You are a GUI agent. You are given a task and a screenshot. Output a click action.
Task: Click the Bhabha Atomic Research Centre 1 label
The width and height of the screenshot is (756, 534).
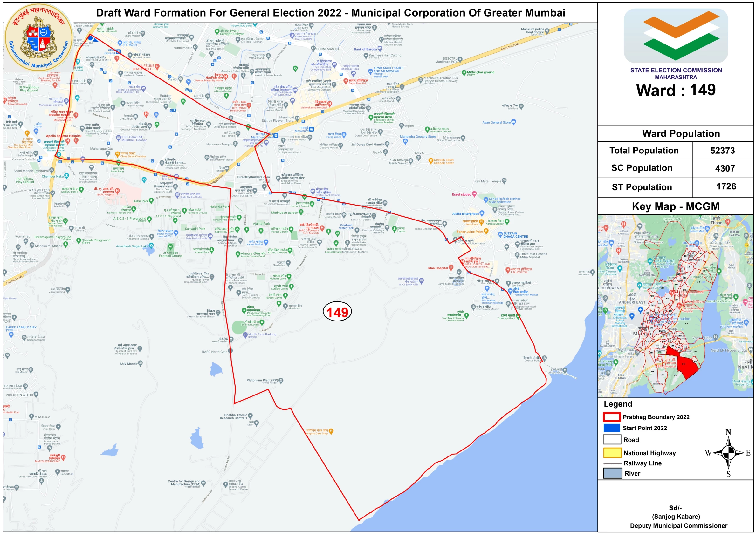(233, 416)
